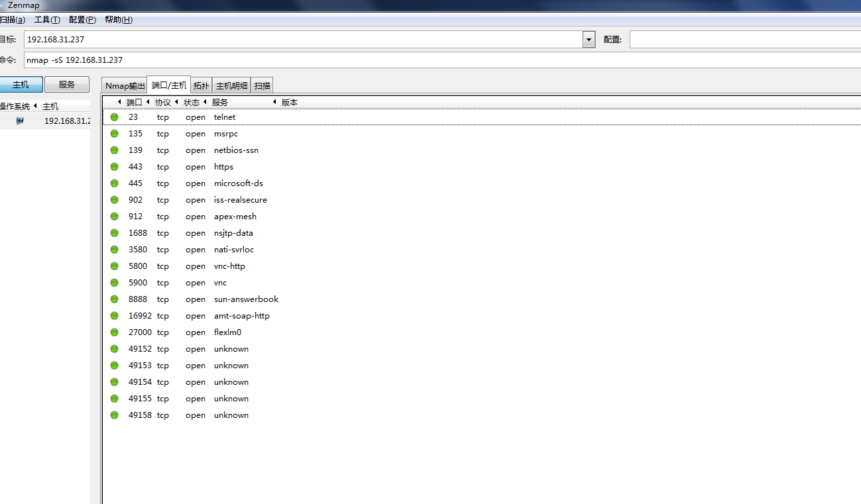861x504 pixels.
Task: Select the https service entry
Action: coord(223,167)
